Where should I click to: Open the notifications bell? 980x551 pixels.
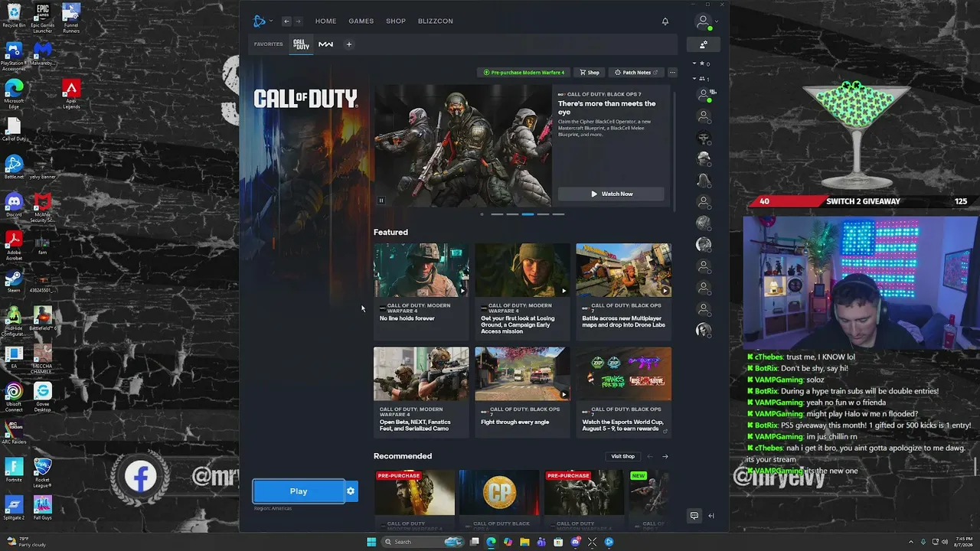[x=665, y=21]
